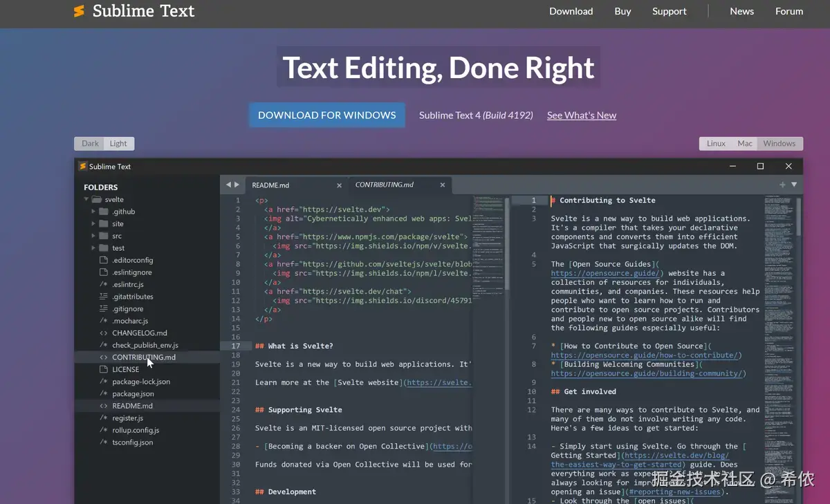Go to previous tab using left arrow
This screenshot has height=504, width=830.
(x=228, y=185)
